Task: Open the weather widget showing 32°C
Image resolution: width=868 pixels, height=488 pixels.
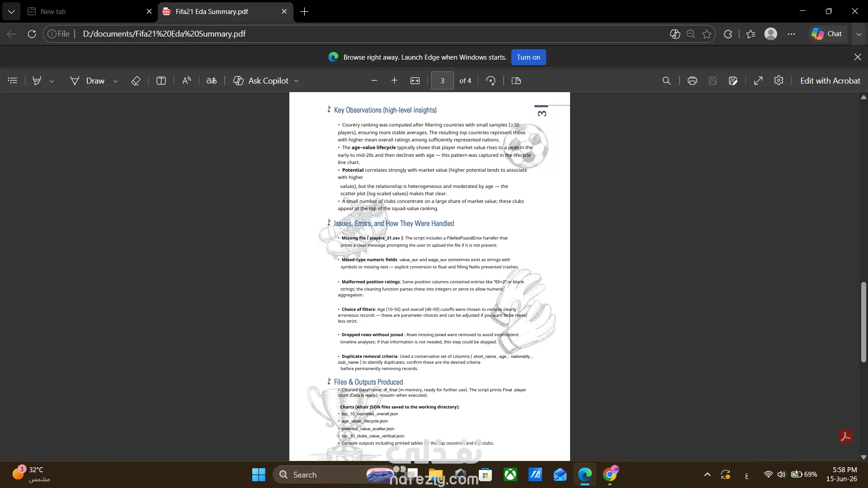Action: pyautogui.click(x=31, y=474)
